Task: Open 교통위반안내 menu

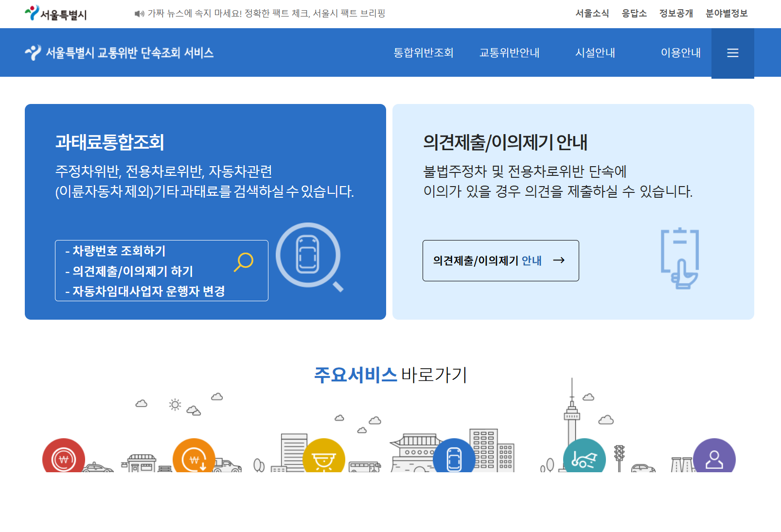Action: pyautogui.click(x=510, y=53)
